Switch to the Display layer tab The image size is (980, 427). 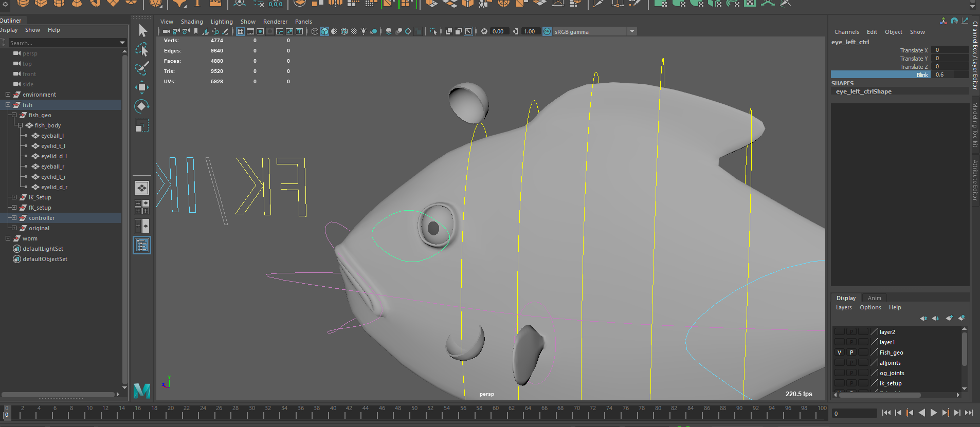click(x=846, y=298)
